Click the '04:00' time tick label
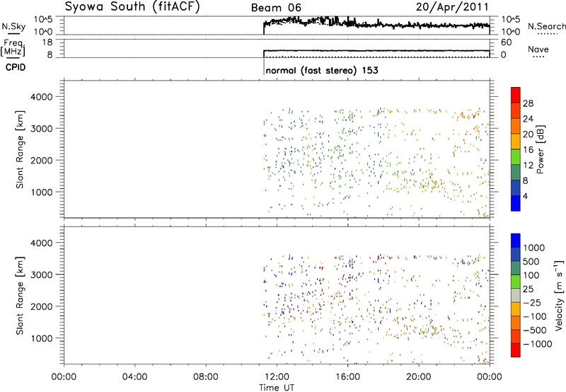 pyautogui.click(x=135, y=377)
